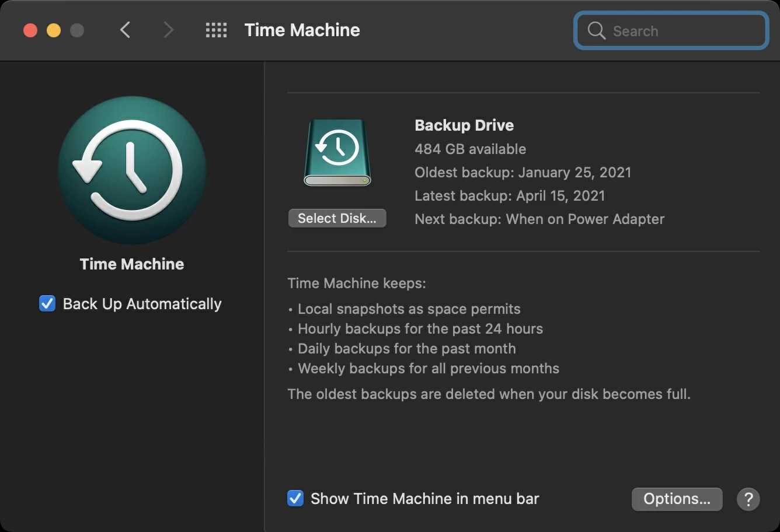Click the Time Machine window title
The width and height of the screenshot is (780, 532).
[302, 30]
